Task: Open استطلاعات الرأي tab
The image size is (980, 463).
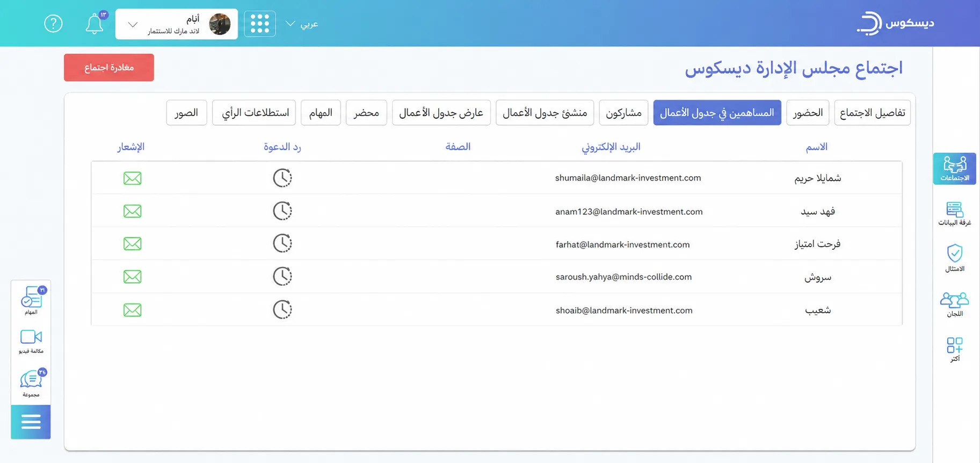Action: point(255,113)
